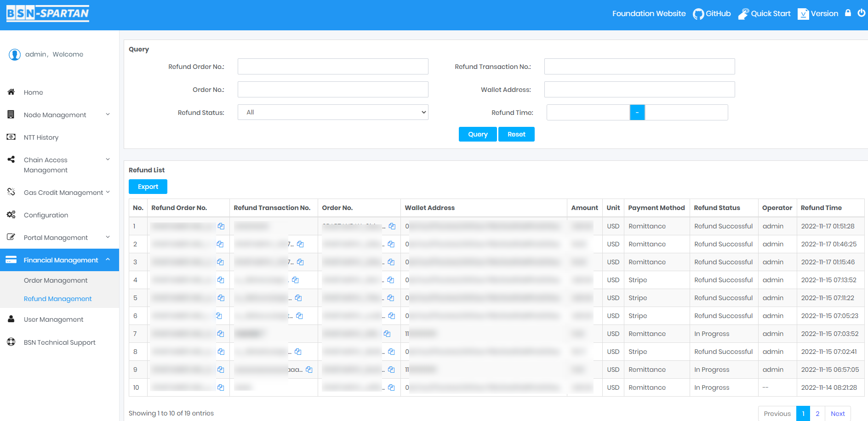868x421 pixels.
Task: Copy Refund Transaction No. in row 9
Action: point(309,370)
